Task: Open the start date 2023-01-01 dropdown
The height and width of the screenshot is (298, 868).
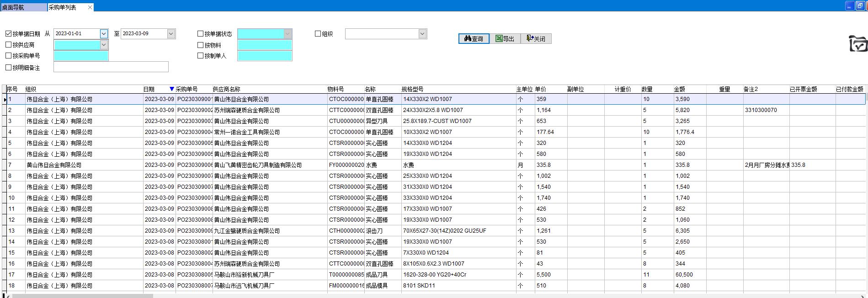Action: click(104, 34)
